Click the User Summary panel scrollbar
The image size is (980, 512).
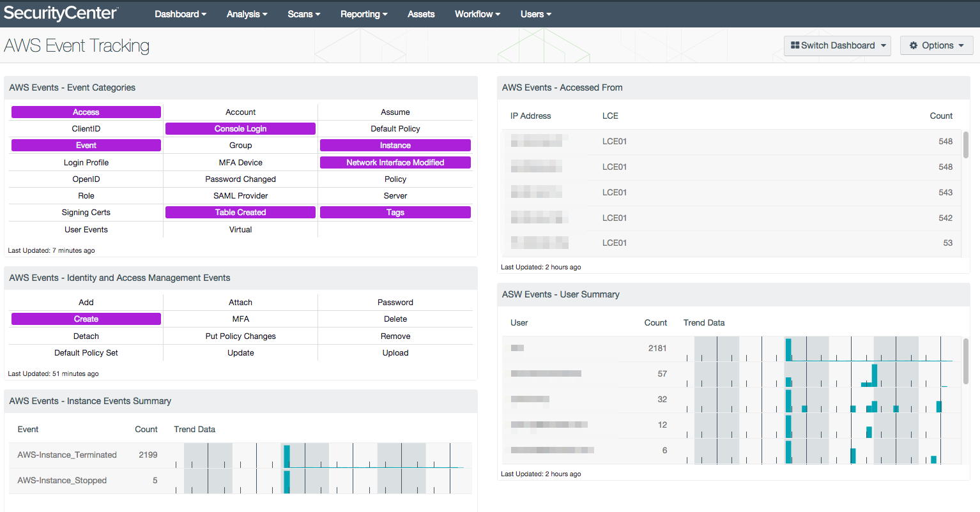pos(965,361)
